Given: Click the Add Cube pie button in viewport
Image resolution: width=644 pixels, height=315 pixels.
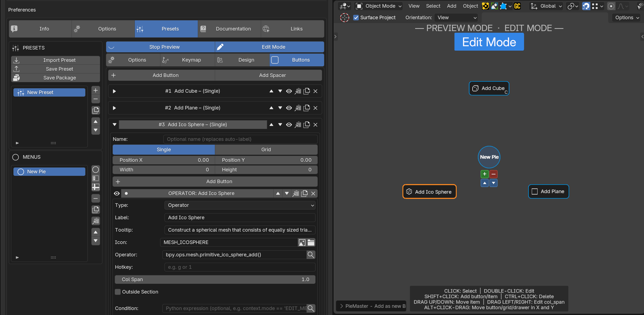Looking at the screenshot, I should click(x=489, y=88).
